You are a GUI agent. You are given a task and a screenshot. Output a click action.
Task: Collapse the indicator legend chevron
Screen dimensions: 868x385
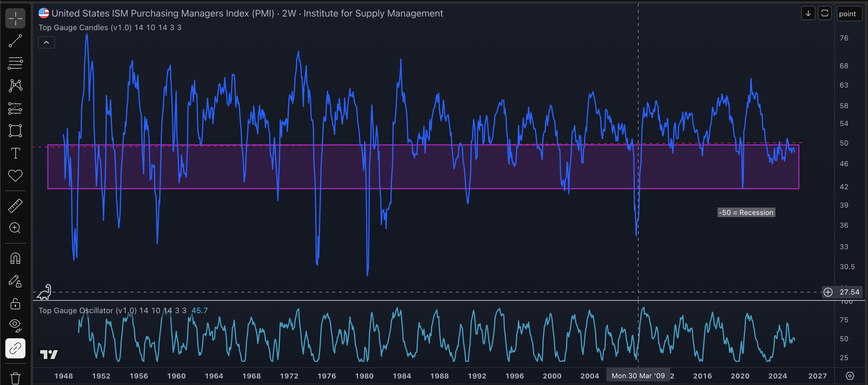[46, 43]
